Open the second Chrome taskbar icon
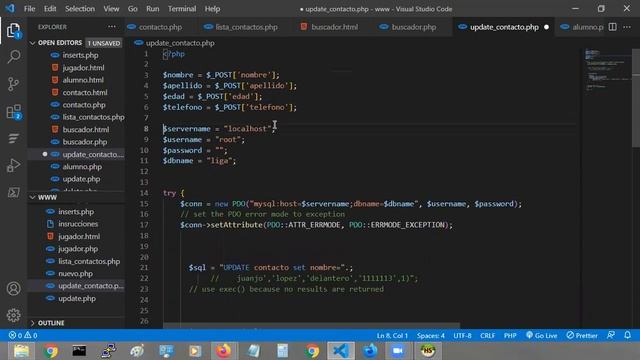 click(312, 351)
